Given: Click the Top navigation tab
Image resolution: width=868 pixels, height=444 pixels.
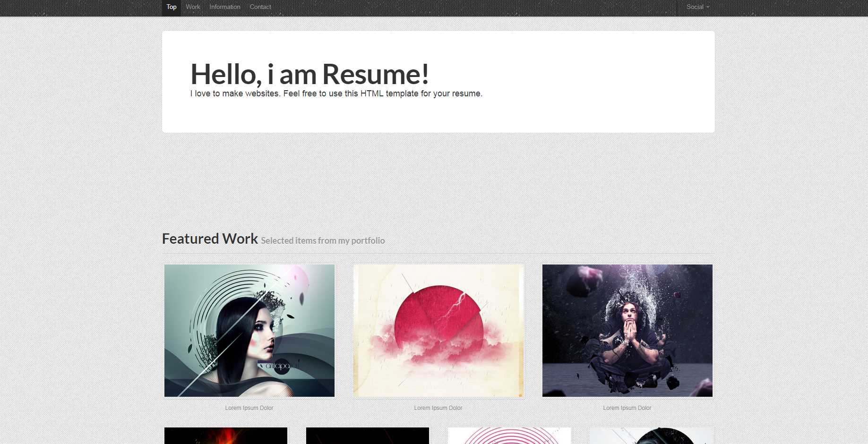Looking at the screenshot, I should tap(172, 7).
